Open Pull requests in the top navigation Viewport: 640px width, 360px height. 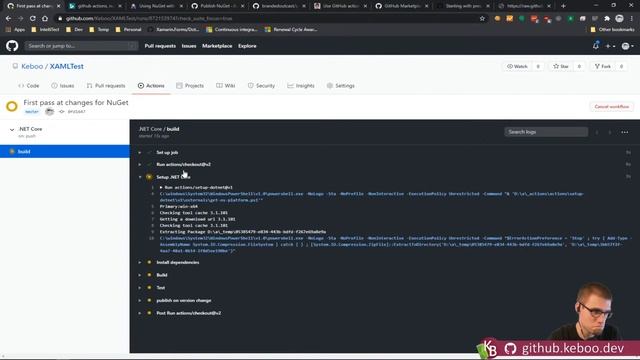click(x=160, y=46)
